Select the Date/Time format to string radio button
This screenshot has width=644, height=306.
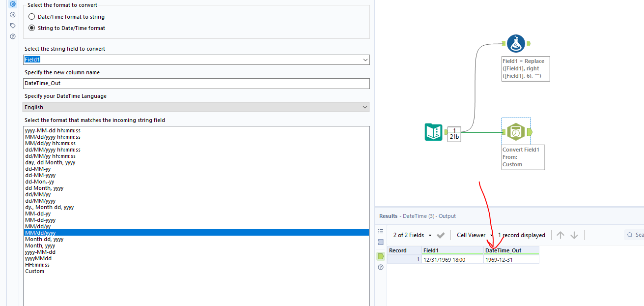(31, 16)
